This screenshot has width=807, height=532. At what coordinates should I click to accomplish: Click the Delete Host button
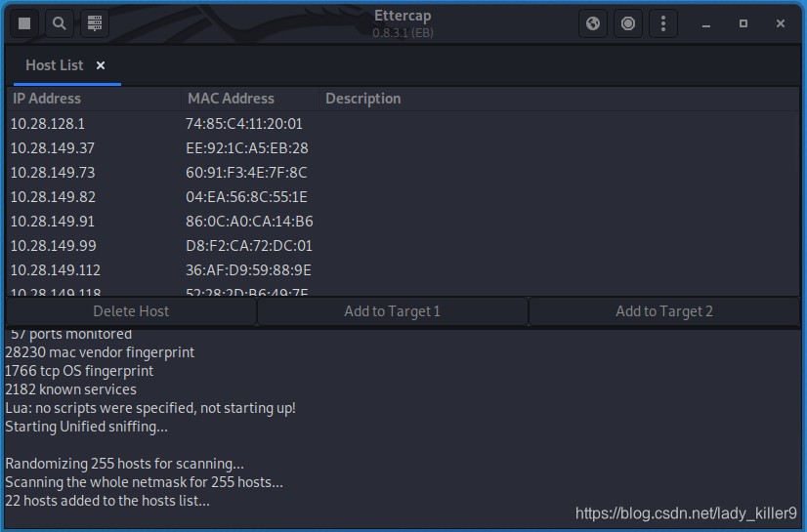(x=131, y=311)
